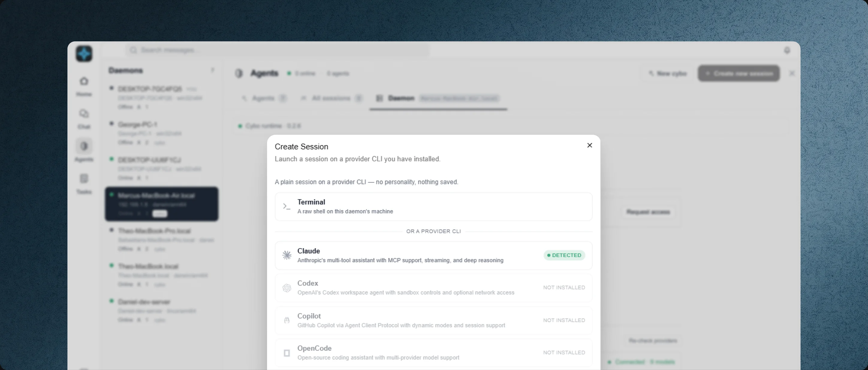Viewport: 868px width, 370px height.
Task: Select the Codex provider row
Action: click(x=433, y=287)
